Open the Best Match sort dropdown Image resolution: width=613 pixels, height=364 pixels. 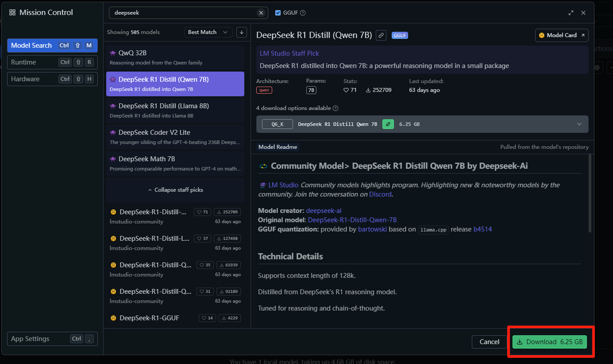(x=208, y=32)
